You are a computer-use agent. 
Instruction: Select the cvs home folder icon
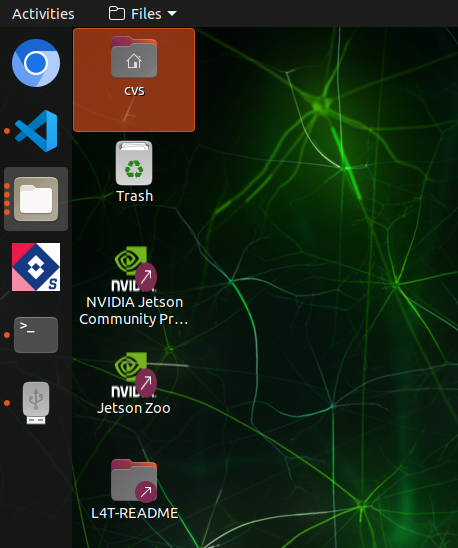pos(134,58)
